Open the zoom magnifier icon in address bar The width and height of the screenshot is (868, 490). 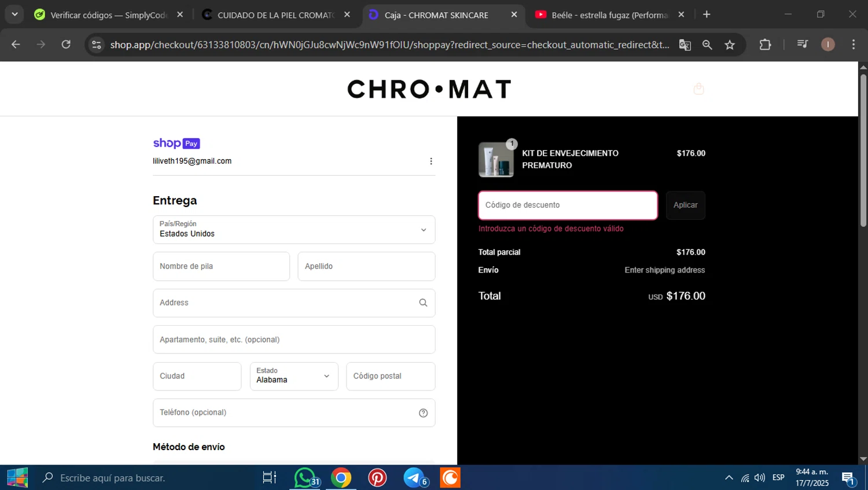707,45
